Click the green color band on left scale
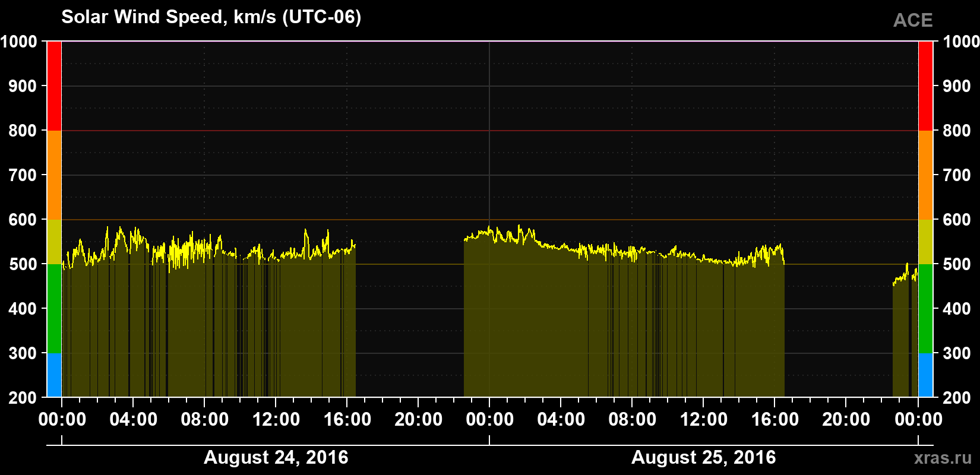The height and width of the screenshot is (475, 980). point(54,309)
